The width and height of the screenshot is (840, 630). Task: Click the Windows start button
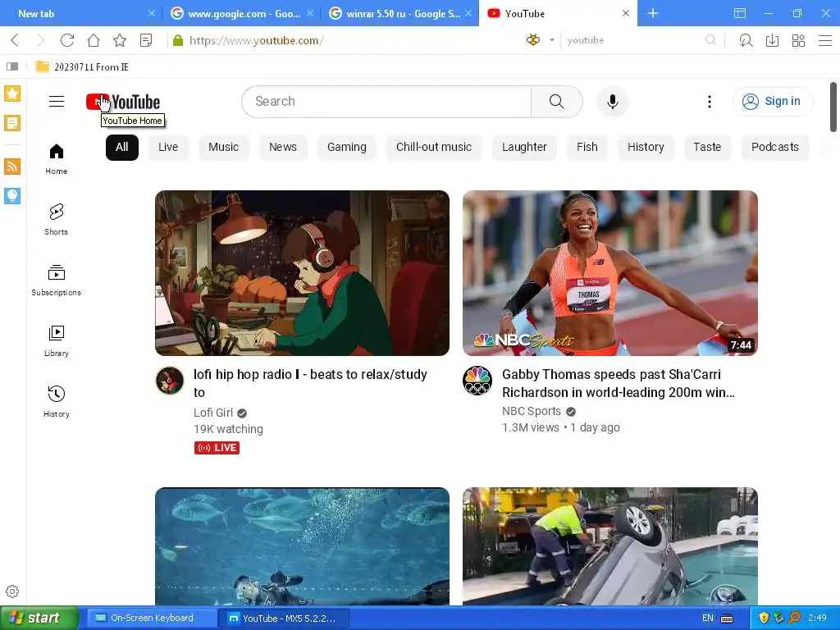point(39,619)
